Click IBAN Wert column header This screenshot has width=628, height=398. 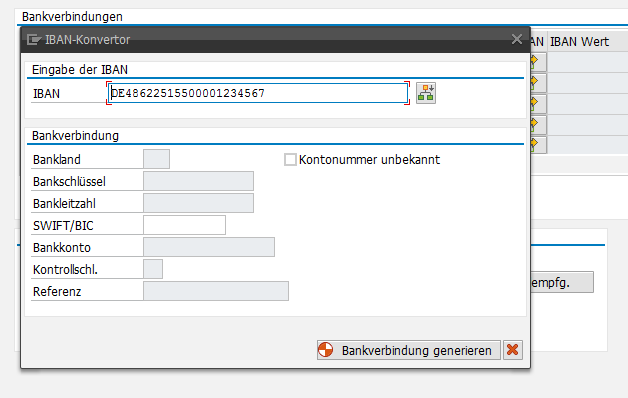[x=579, y=42]
